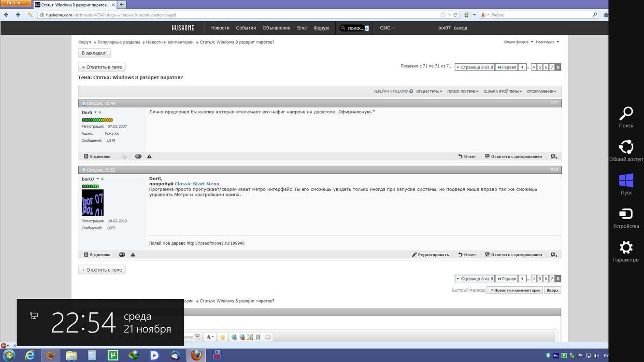
Task: Open the Start charm (Пуск)
Action: coord(626,184)
